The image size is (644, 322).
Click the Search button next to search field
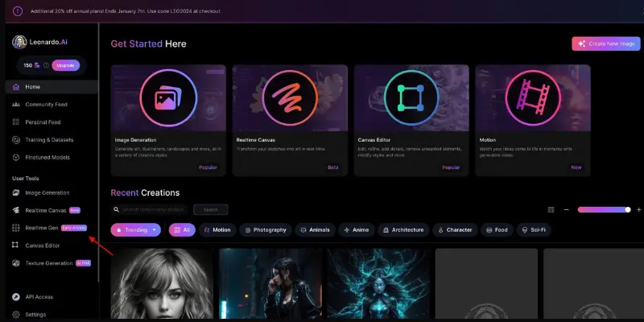click(x=211, y=209)
